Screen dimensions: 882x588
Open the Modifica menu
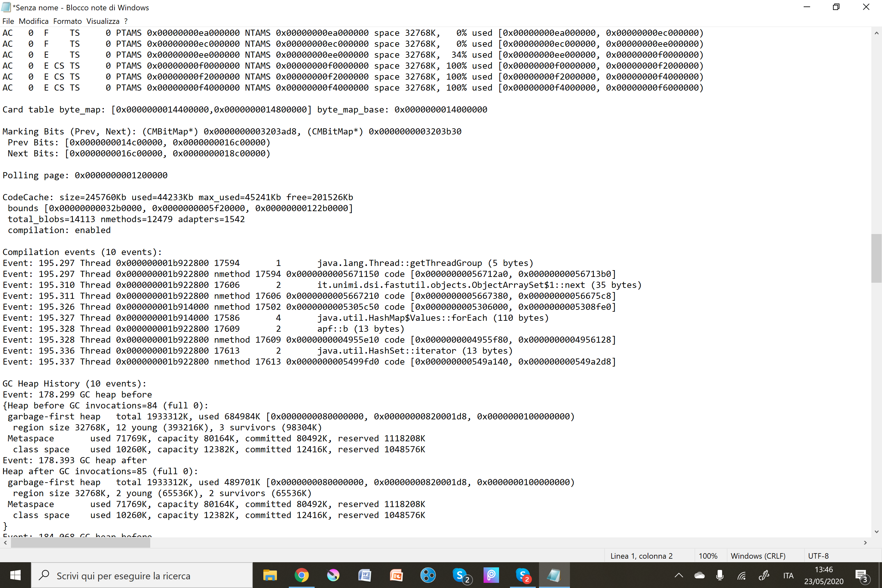click(34, 21)
